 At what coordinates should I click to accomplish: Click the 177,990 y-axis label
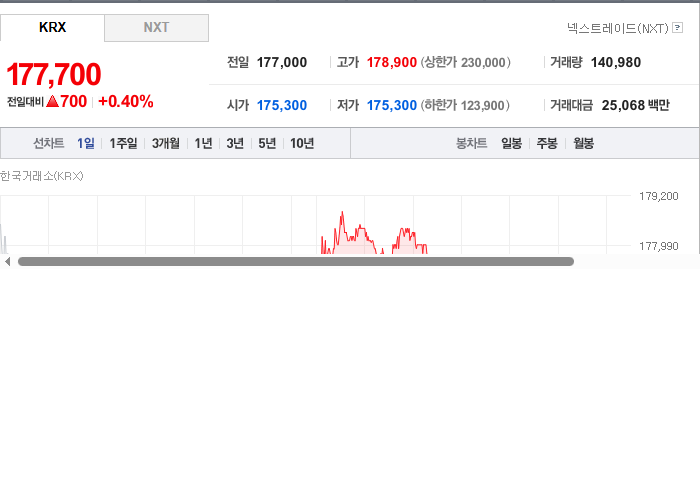(658, 246)
